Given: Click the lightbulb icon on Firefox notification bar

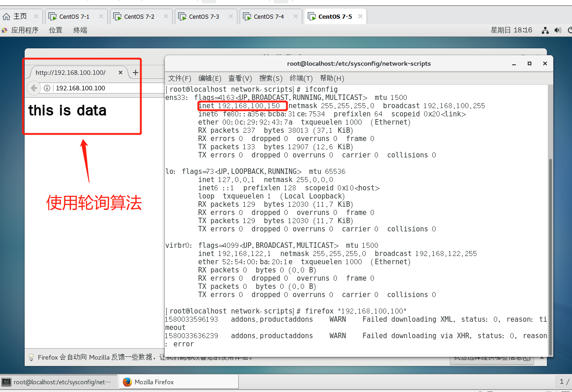Looking at the screenshot, I should pyautogui.click(x=31, y=358).
